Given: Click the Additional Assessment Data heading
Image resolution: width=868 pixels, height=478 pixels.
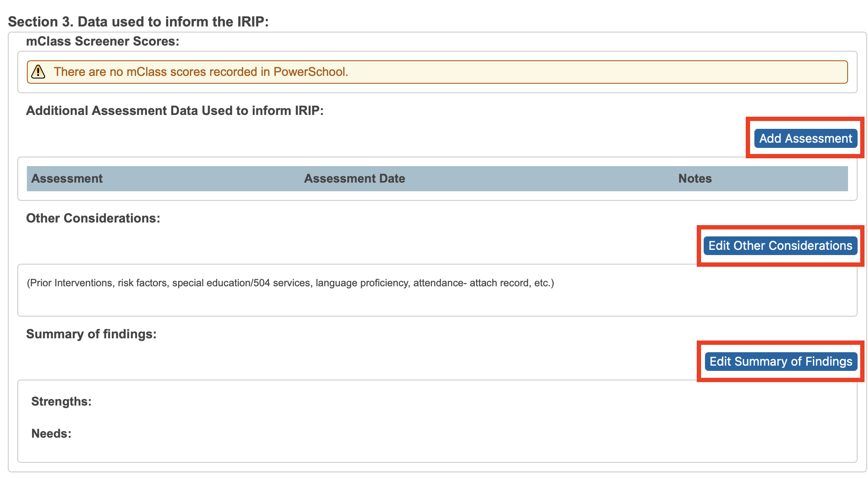Looking at the screenshot, I should click(174, 111).
